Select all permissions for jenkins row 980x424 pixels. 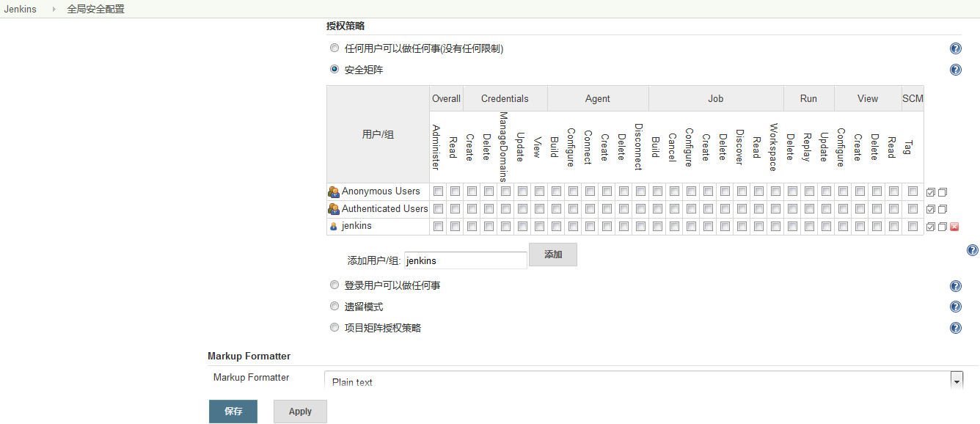point(931,227)
